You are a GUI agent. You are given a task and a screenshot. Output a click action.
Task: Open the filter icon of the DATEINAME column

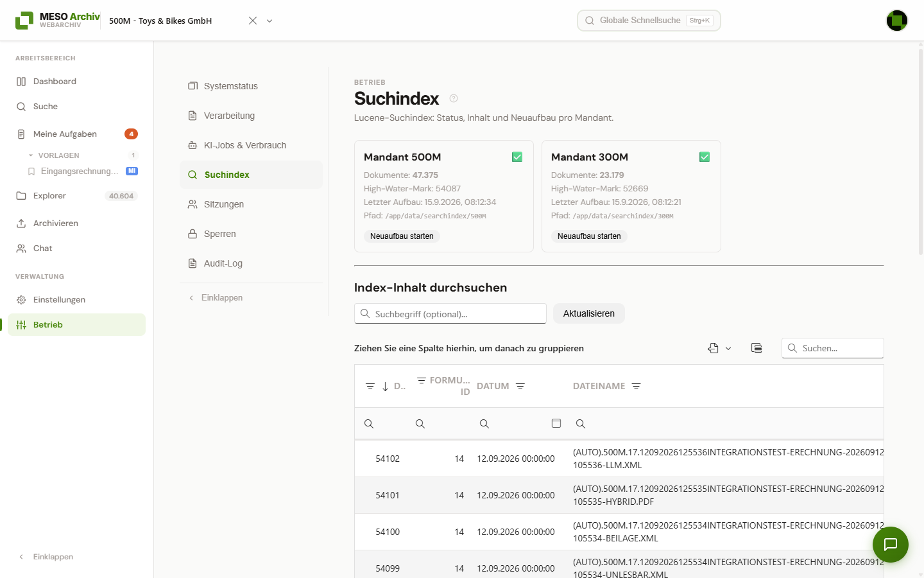pyautogui.click(x=637, y=386)
